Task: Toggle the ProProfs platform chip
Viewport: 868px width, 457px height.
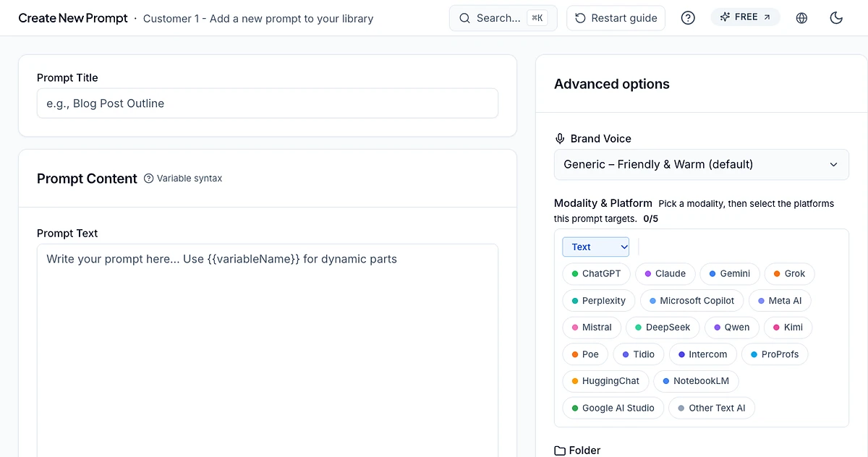Action: coord(775,354)
